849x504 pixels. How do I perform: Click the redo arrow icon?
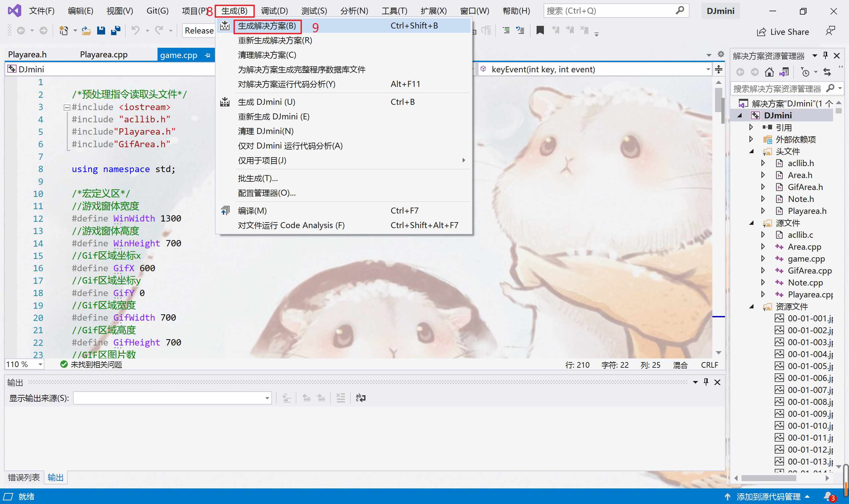159,31
